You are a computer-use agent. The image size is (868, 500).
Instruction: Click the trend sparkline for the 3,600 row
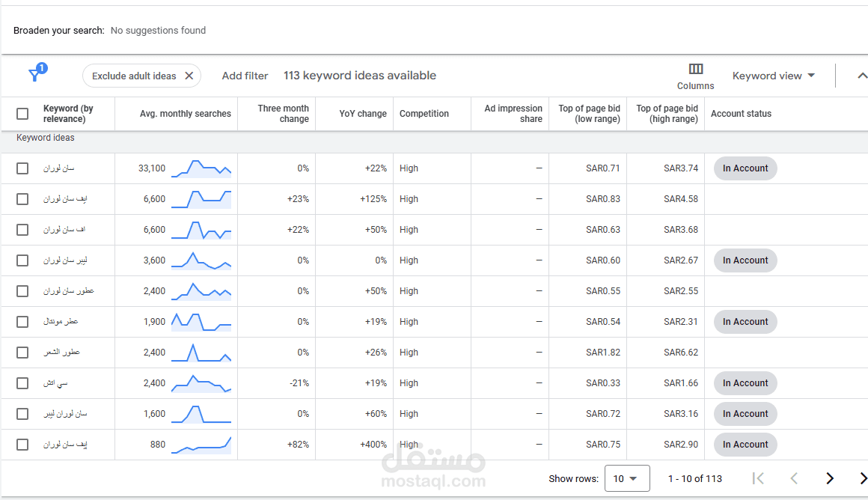pyautogui.click(x=201, y=260)
